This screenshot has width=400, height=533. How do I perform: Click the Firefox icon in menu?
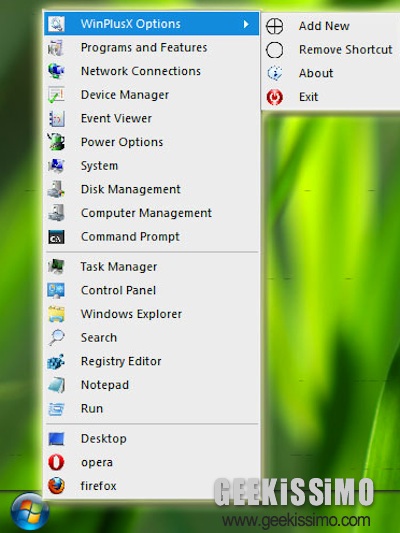click(x=56, y=486)
